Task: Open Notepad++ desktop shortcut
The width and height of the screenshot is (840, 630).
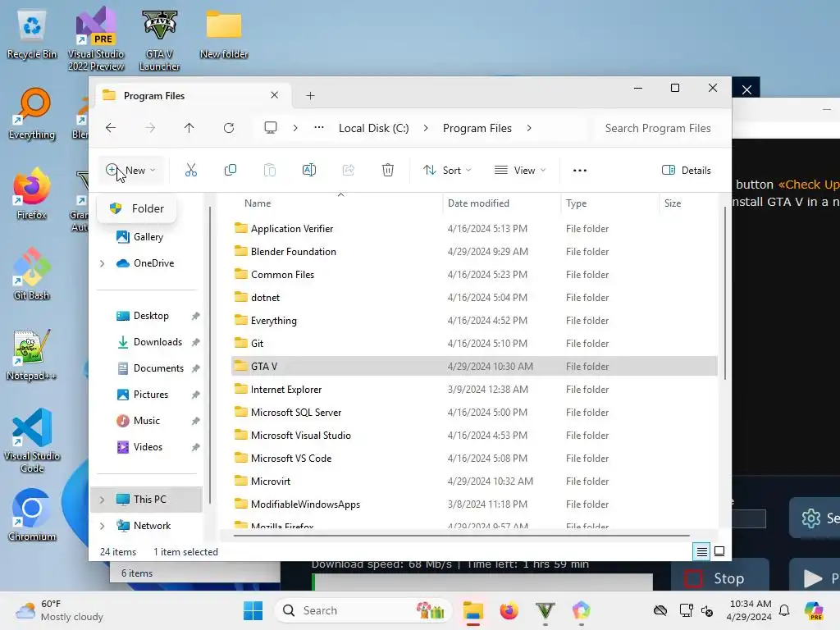Action: point(32,354)
